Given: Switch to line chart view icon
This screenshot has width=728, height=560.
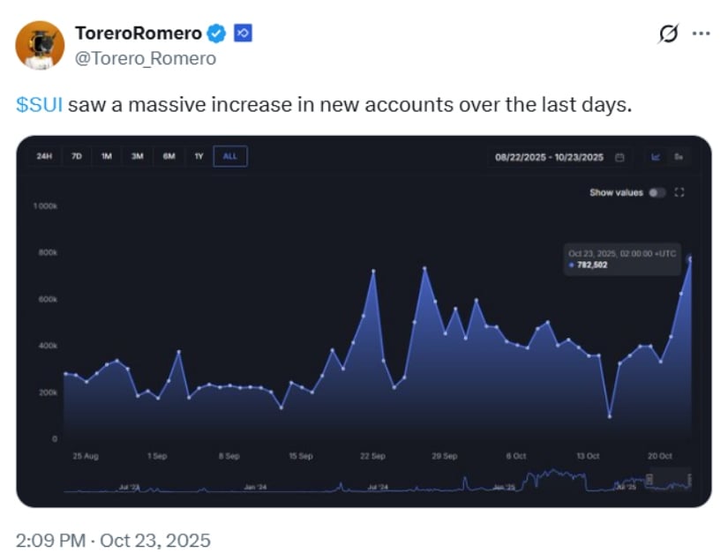Looking at the screenshot, I should click(x=656, y=157).
